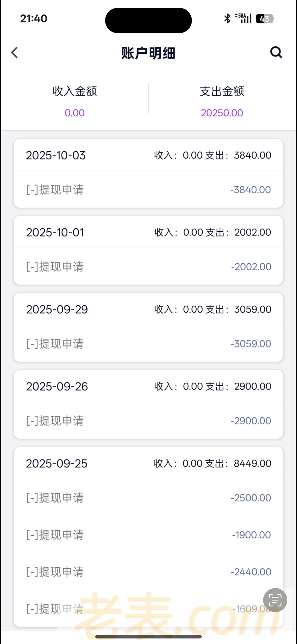Tap the 2025-09-25 date header
Image resolution: width=297 pixels, height=644 pixels.
(x=57, y=463)
